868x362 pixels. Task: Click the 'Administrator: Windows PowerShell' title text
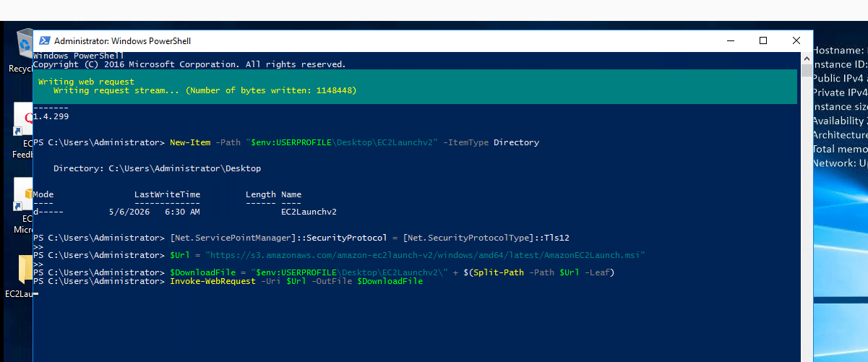122,41
